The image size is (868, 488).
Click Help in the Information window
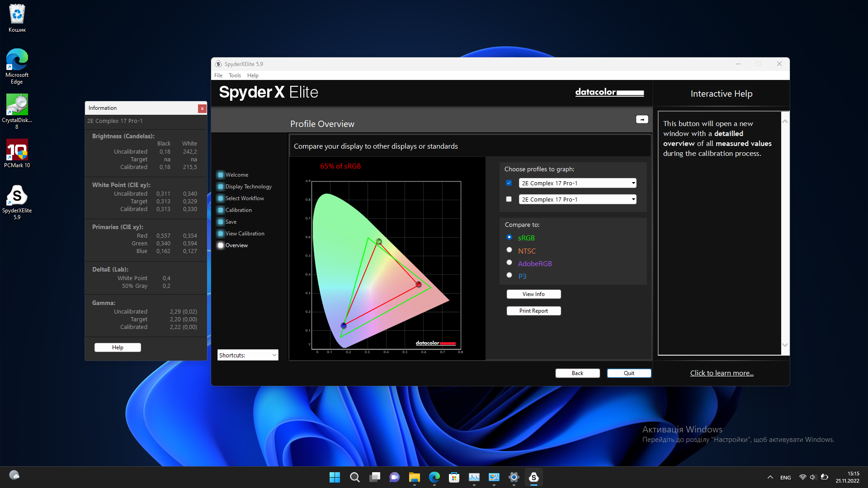point(118,347)
